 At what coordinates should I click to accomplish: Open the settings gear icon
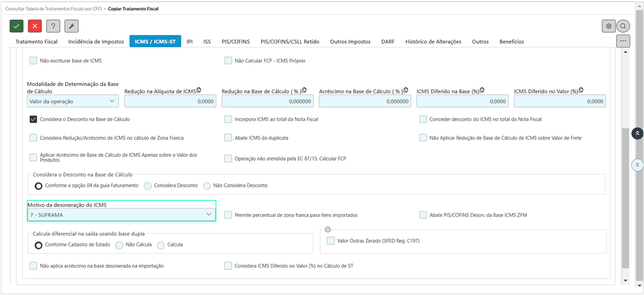(609, 26)
